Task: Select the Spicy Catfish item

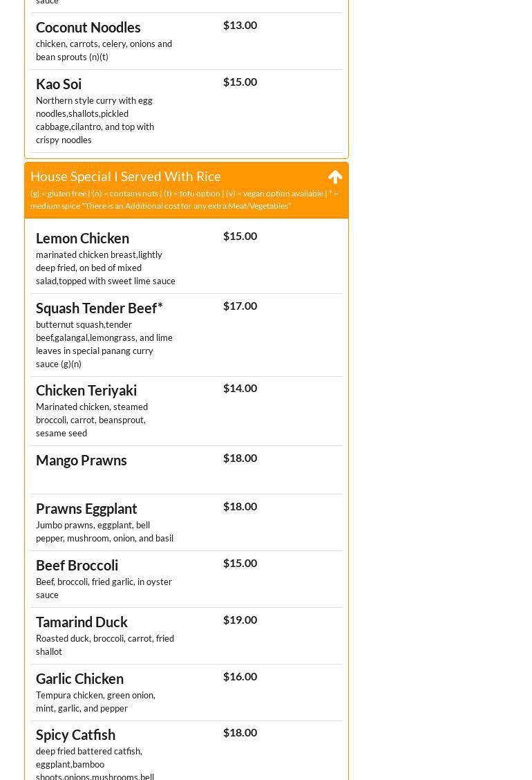Action: pyautogui.click(x=75, y=734)
